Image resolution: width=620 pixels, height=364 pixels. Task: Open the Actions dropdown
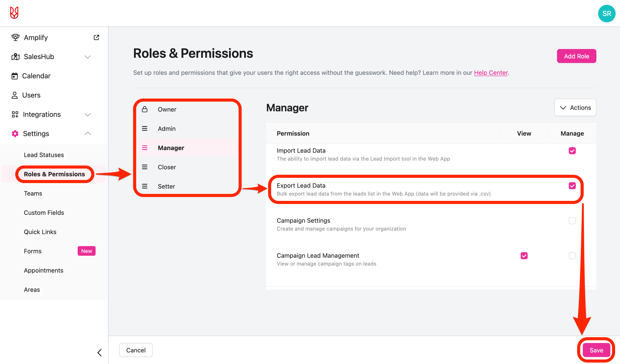click(575, 108)
